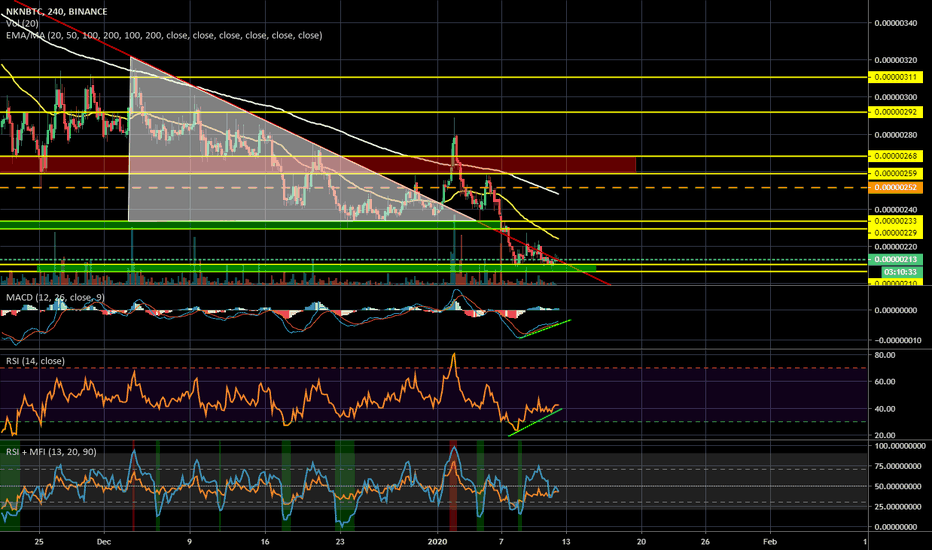Click the 50.00000000 RSI + MFI axis value

(899, 486)
